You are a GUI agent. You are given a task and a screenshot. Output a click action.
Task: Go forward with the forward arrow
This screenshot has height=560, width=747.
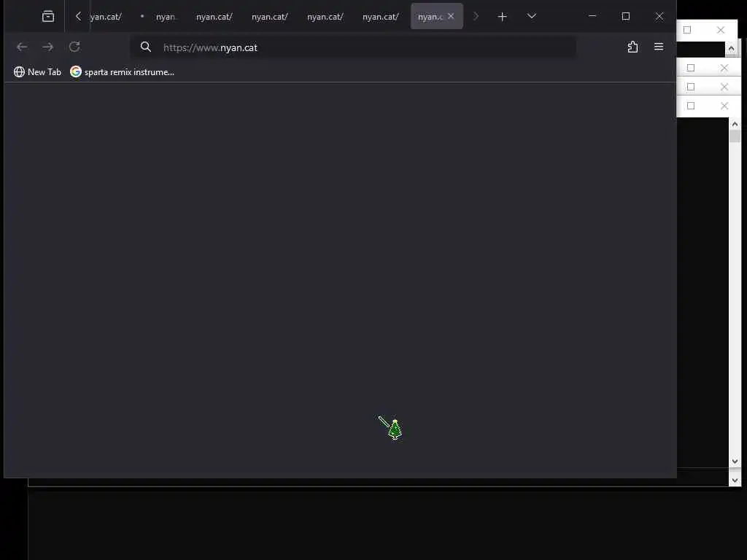[47, 47]
